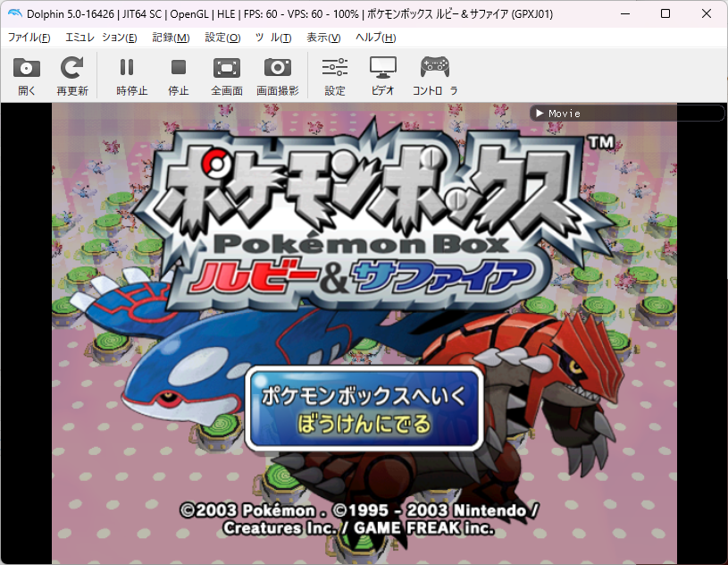
Task: Open the エミュレーション(E) menu
Action: point(101,38)
